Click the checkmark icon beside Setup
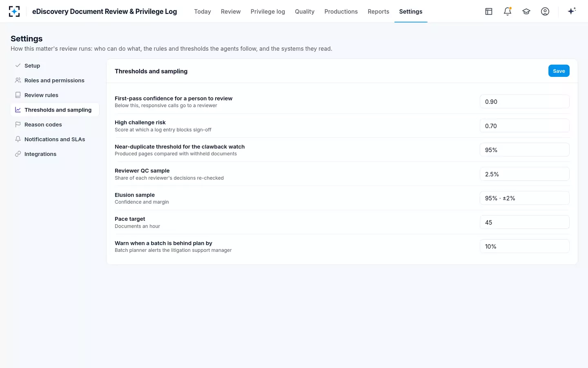 coord(18,65)
